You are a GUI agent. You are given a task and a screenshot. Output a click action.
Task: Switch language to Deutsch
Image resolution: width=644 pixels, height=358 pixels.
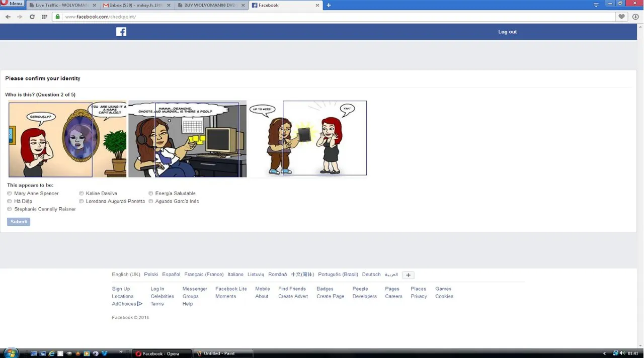[371, 275]
